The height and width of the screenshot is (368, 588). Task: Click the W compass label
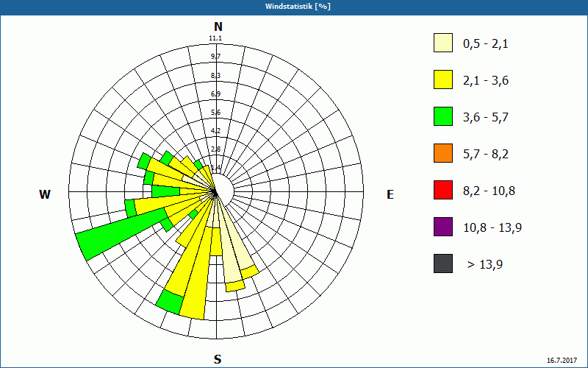45,194
